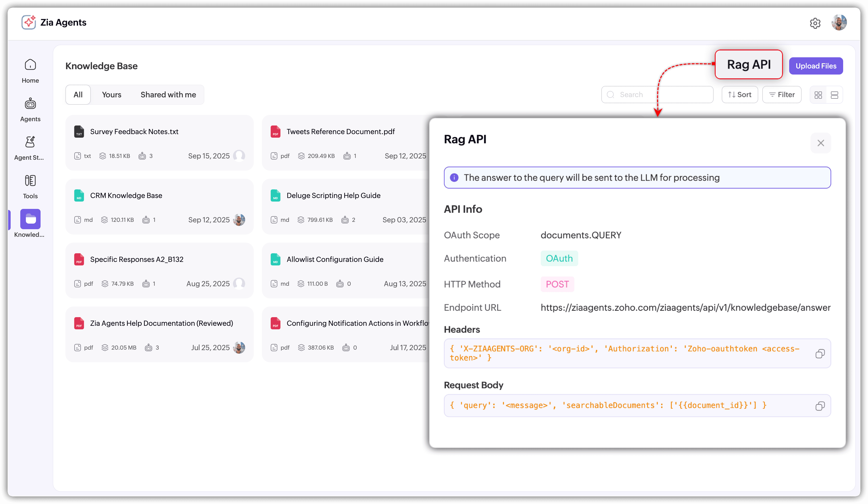Image resolution: width=868 pixels, height=504 pixels.
Task: Close the Rag API panel
Action: point(820,143)
